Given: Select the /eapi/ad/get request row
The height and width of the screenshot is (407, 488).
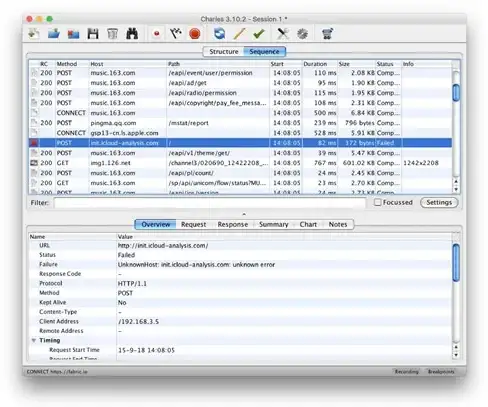Looking at the screenshot, I should (x=240, y=83).
